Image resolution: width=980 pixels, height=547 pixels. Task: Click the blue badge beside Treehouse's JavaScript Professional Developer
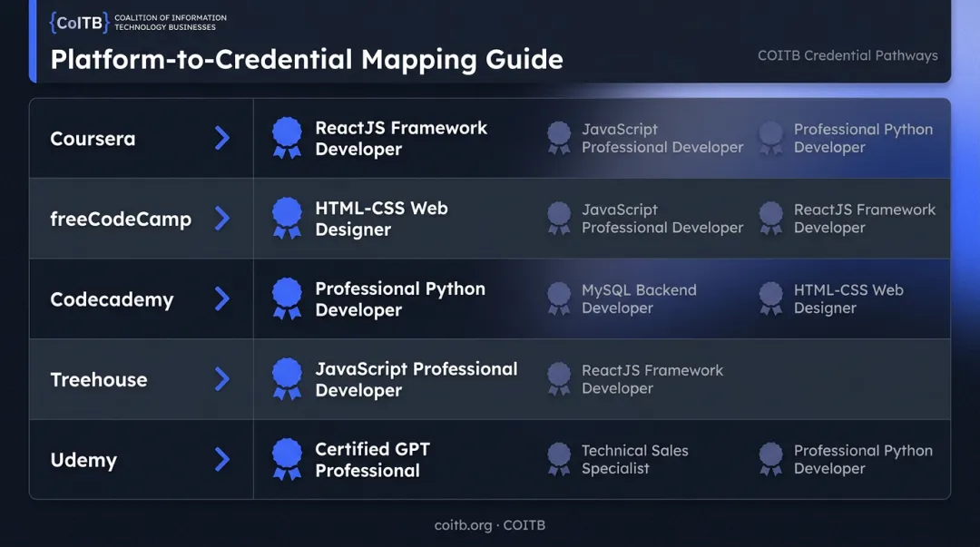pyautogui.click(x=287, y=379)
